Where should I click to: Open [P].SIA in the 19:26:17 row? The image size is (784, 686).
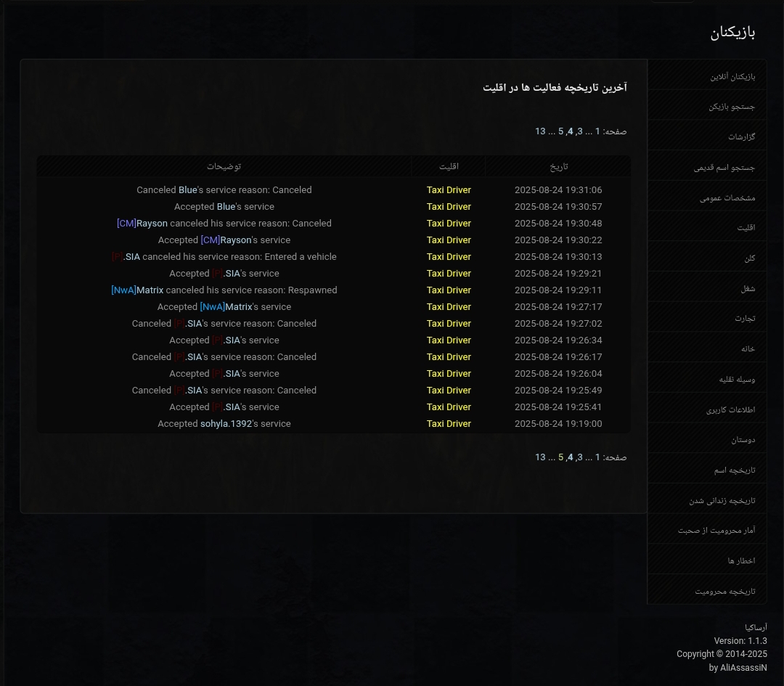tap(188, 357)
